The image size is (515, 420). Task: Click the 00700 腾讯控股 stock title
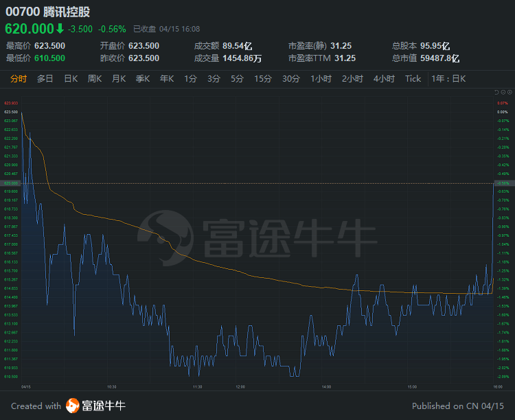click(x=48, y=12)
